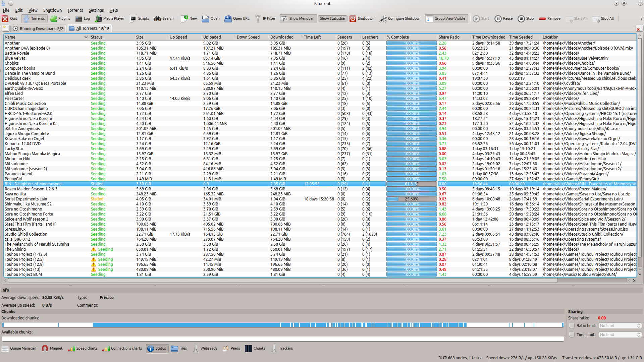This screenshot has width=644, height=362.
Task: Open the Chunks panel
Action: (x=255, y=349)
